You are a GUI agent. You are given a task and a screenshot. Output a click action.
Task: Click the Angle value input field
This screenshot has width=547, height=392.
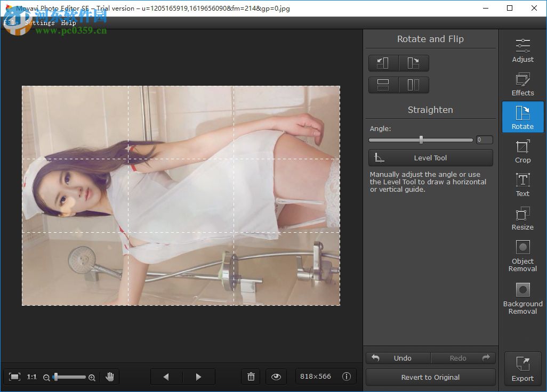485,140
